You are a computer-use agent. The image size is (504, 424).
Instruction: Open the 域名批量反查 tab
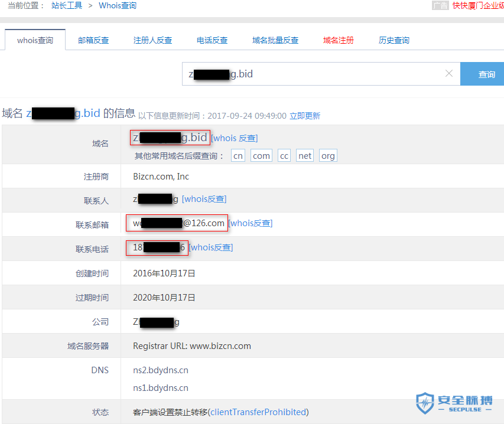pos(275,40)
